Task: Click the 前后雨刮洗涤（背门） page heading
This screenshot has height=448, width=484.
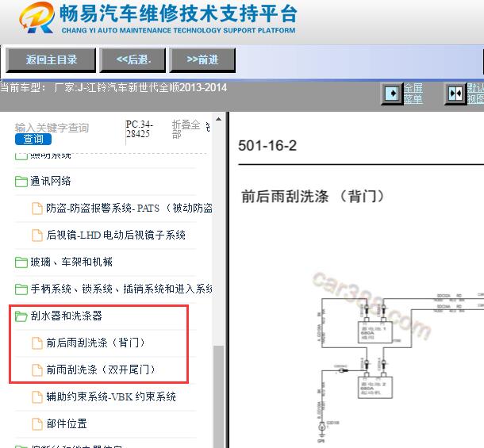Action: (x=313, y=197)
